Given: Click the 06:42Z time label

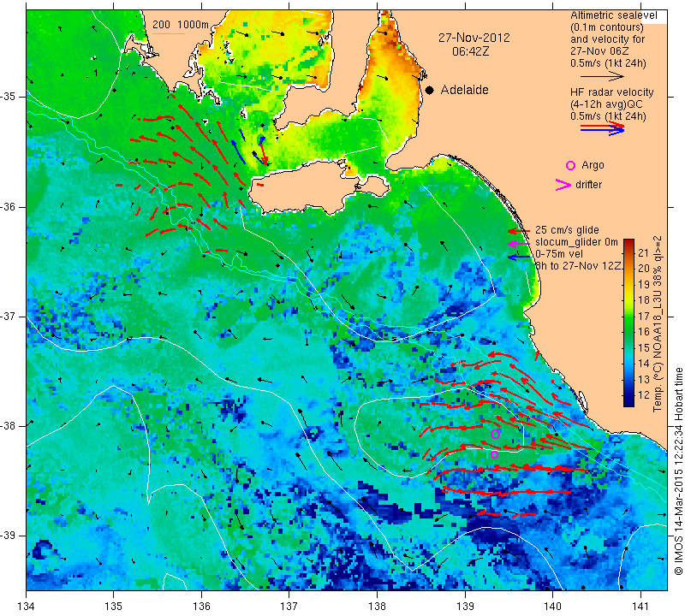Looking at the screenshot, I should [x=470, y=51].
